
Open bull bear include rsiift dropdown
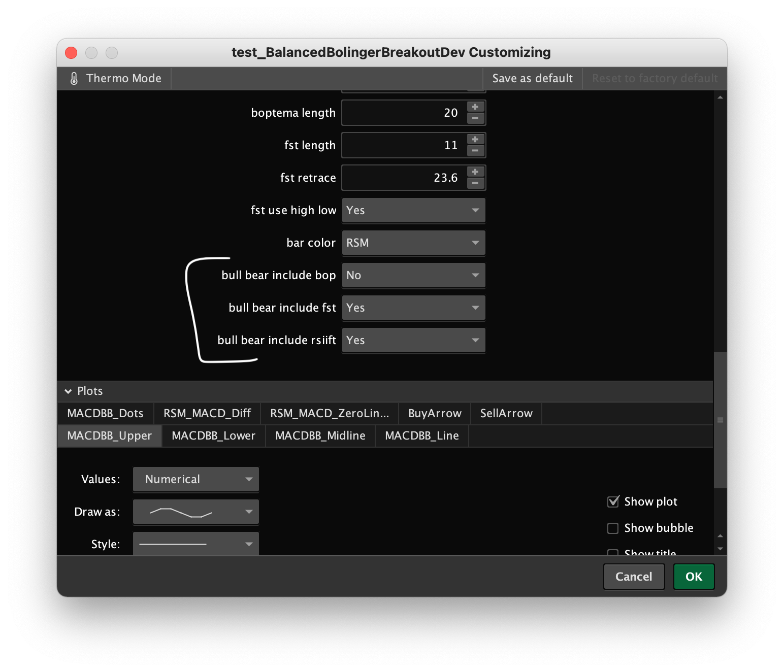point(414,340)
